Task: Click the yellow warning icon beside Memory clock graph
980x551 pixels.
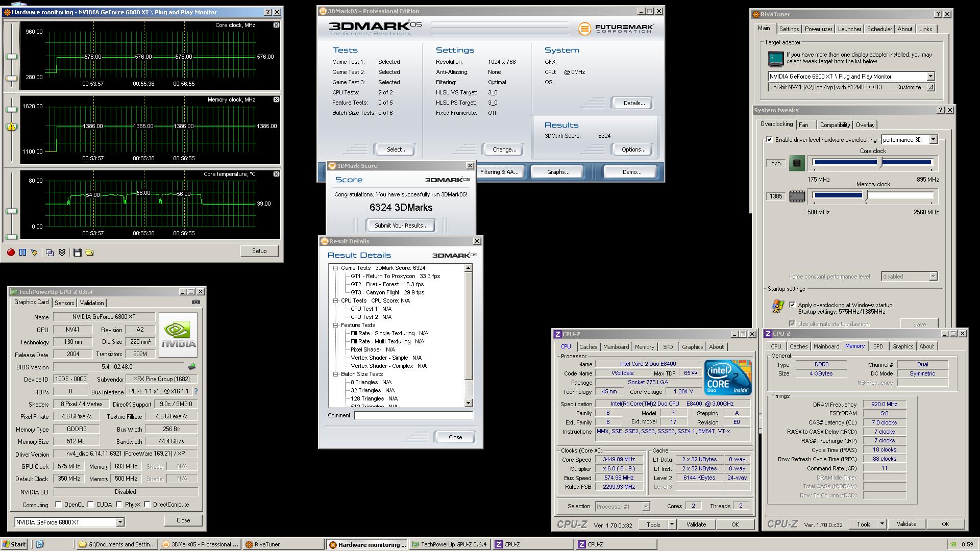Action: click(11, 127)
